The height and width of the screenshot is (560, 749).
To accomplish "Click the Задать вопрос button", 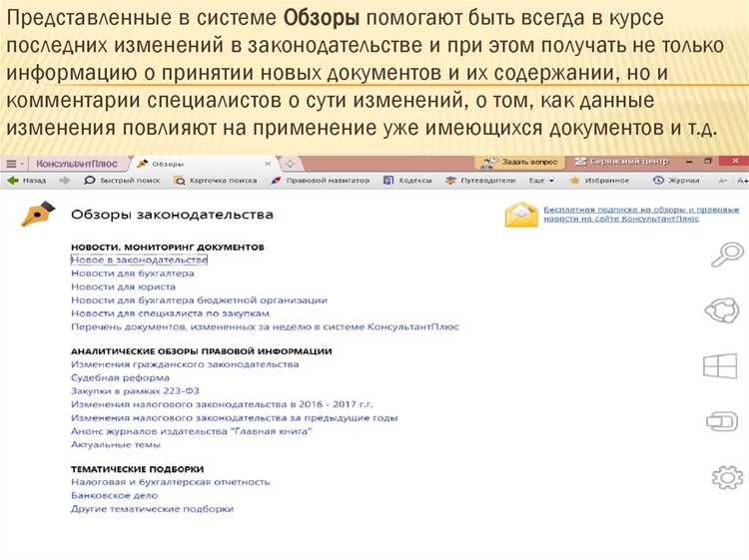I will point(519,163).
